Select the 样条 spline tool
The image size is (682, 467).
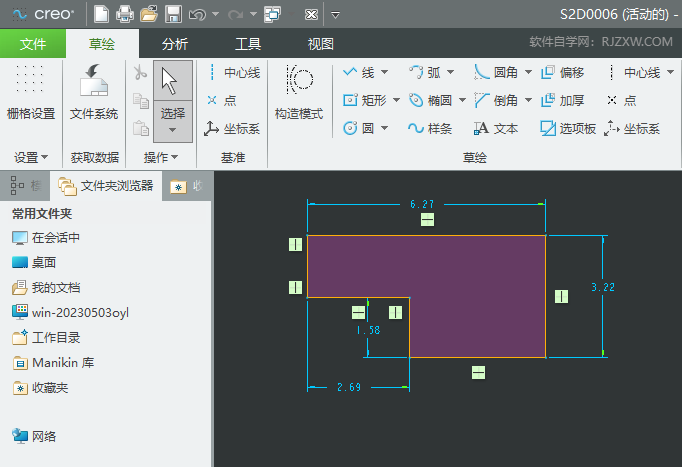pyautogui.click(x=430, y=128)
